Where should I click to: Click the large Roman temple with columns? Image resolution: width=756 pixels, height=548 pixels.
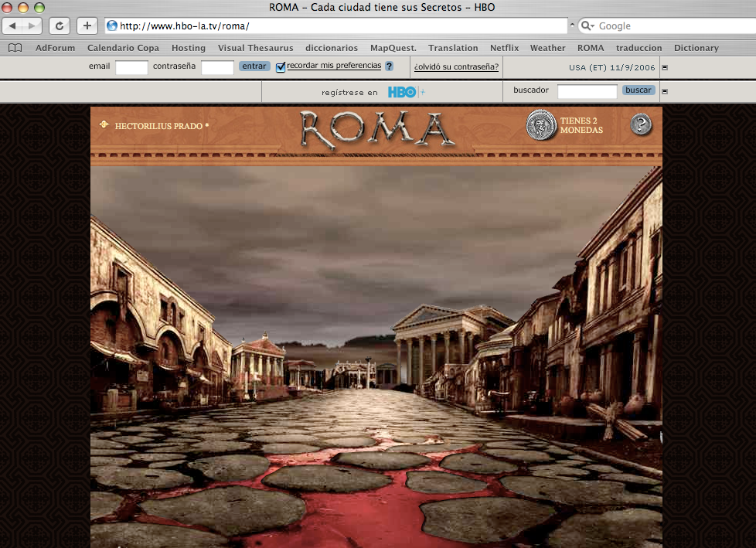[x=448, y=345]
